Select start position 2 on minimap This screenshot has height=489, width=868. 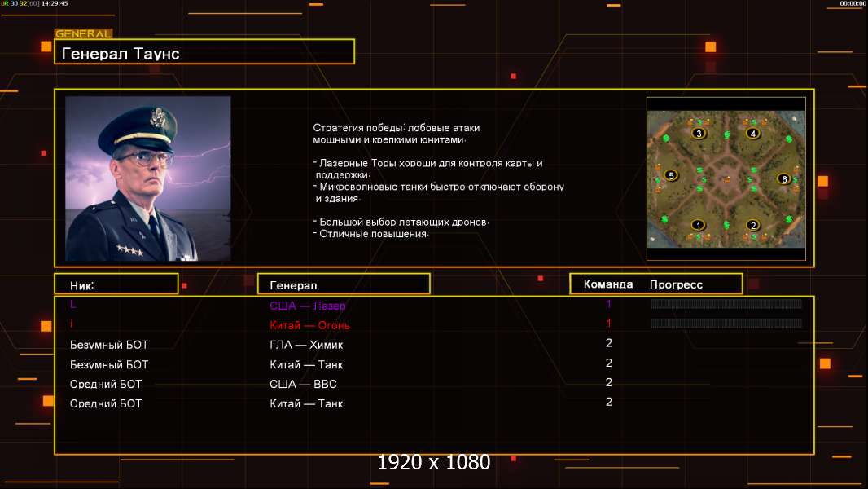point(752,226)
